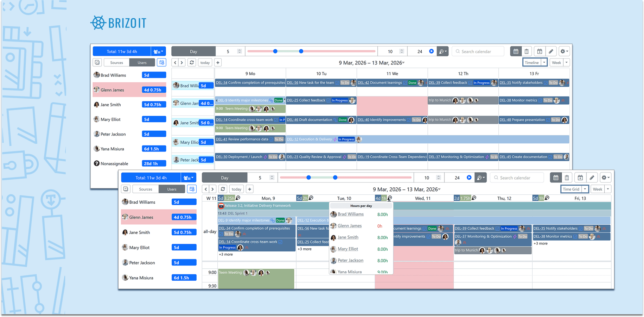Expand the date range dropdown for 9 Mar 2026
Viewport: 644px width, 317px height.
click(x=403, y=63)
